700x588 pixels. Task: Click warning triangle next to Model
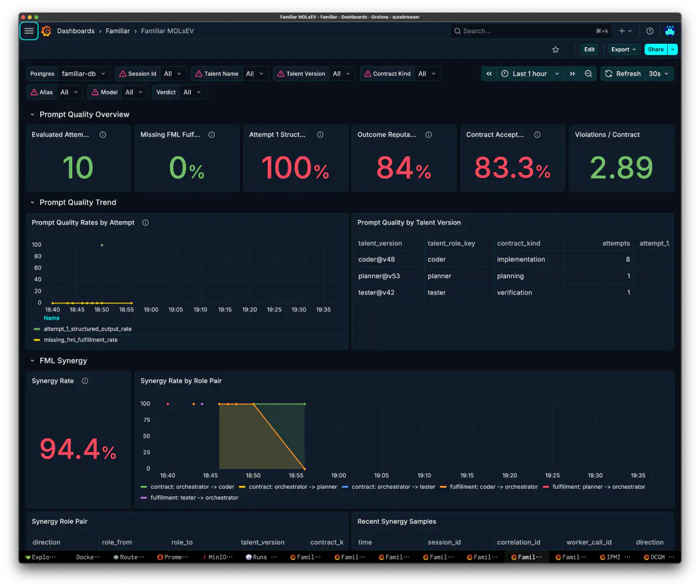[x=95, y=92]
